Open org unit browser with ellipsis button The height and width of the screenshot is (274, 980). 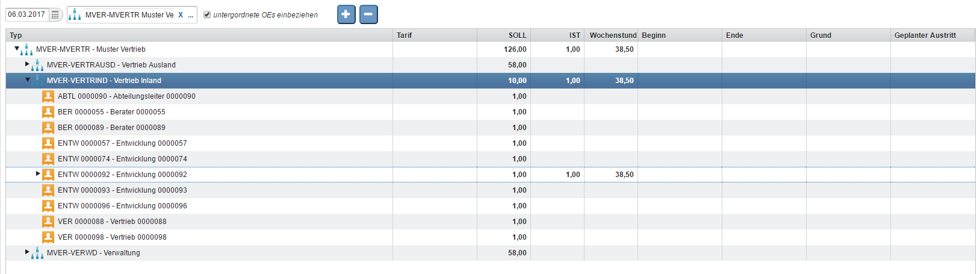click(x=191, y=15)
